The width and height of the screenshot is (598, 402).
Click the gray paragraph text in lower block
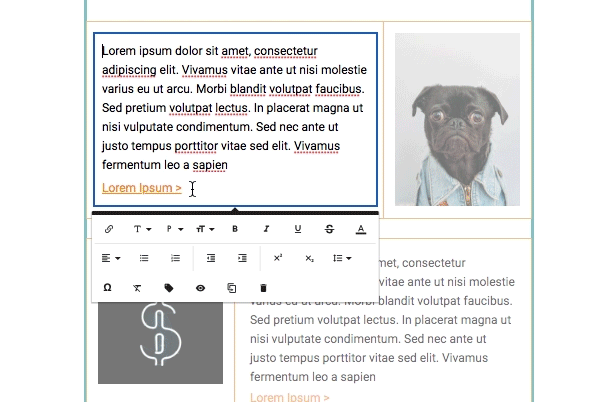[383, 320]
